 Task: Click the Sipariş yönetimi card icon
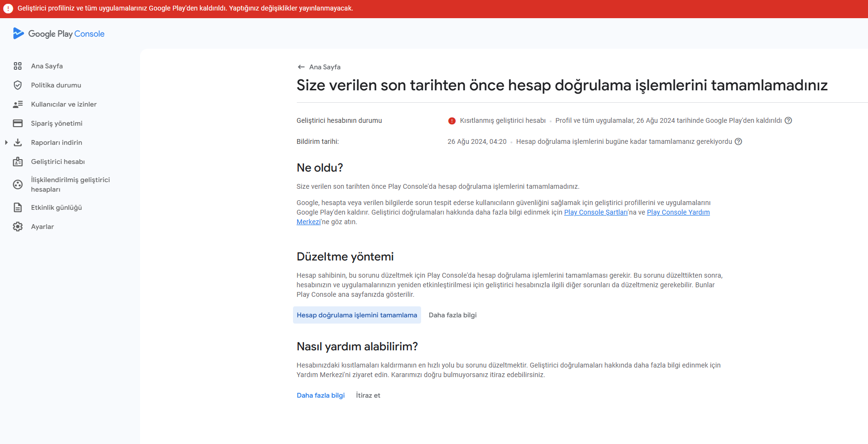coord(18,123)
